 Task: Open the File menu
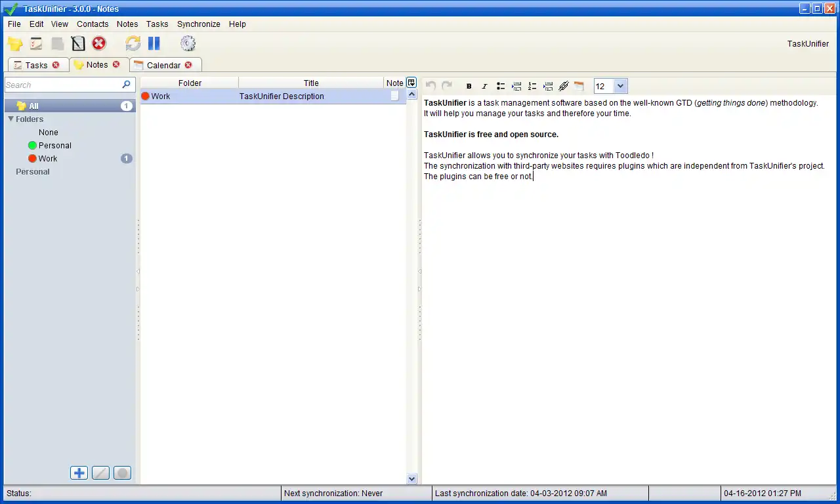[x=14, y=24]
